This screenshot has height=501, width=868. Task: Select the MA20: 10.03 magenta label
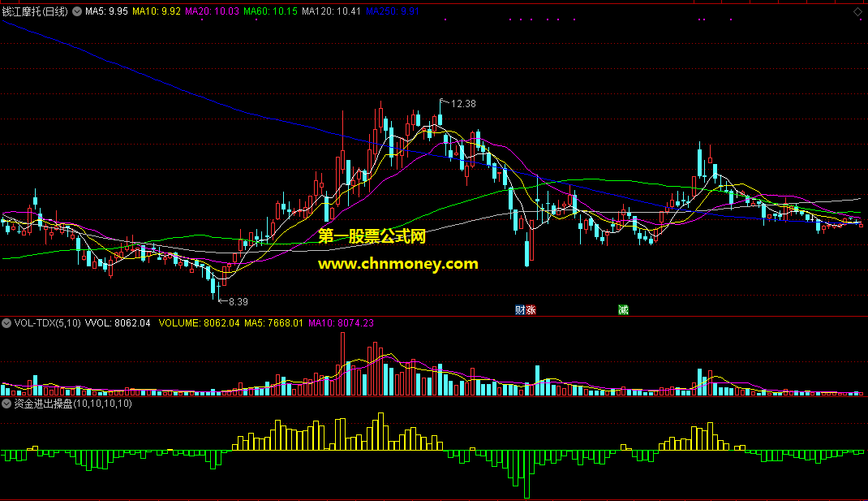click(212, 11)
